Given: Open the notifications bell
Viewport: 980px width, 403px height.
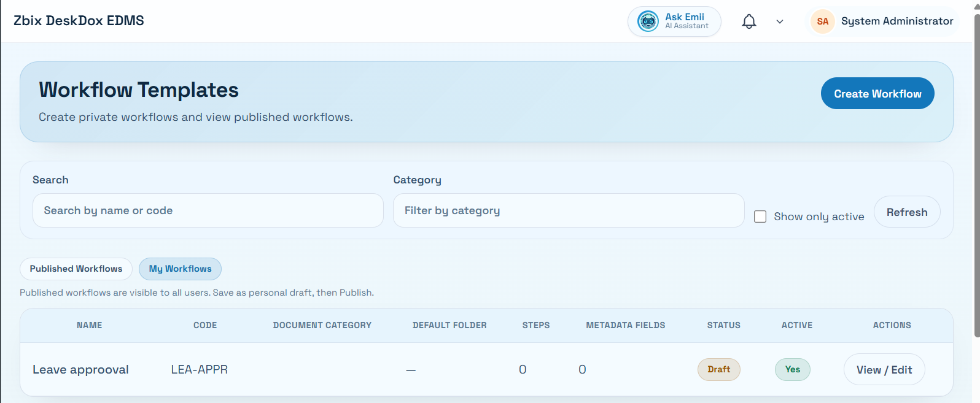Looking at the screenshot, I should [749, 21].
